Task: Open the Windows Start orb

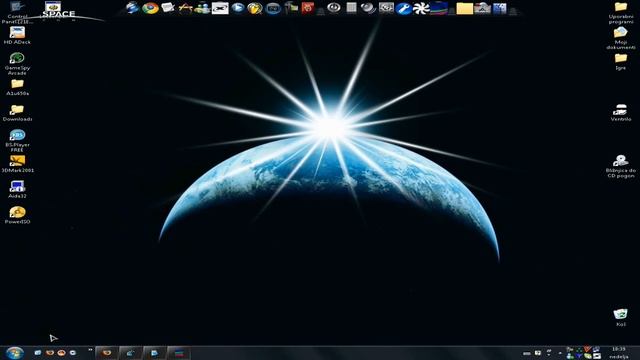Action: [x=15, y=353]
